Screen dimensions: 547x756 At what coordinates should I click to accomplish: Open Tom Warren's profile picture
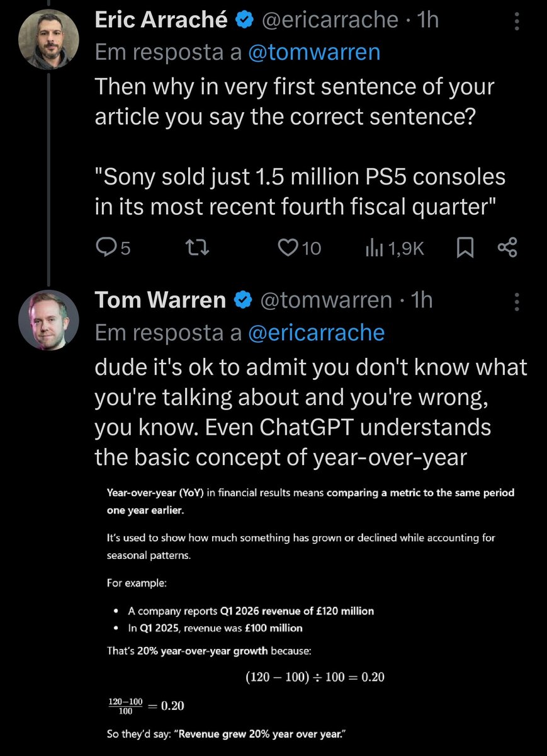[x=49, y=320]
